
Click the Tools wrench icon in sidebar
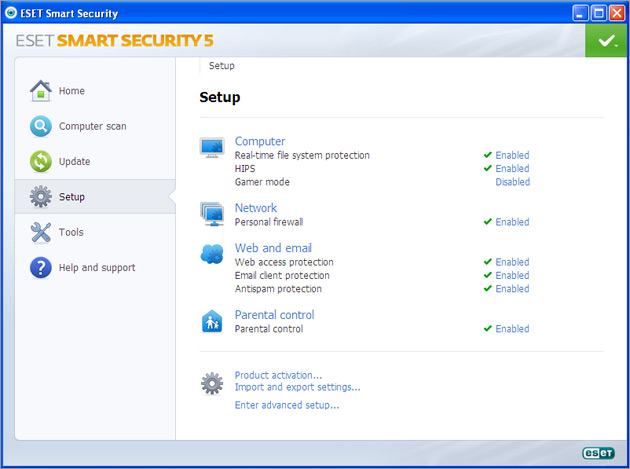41,233
